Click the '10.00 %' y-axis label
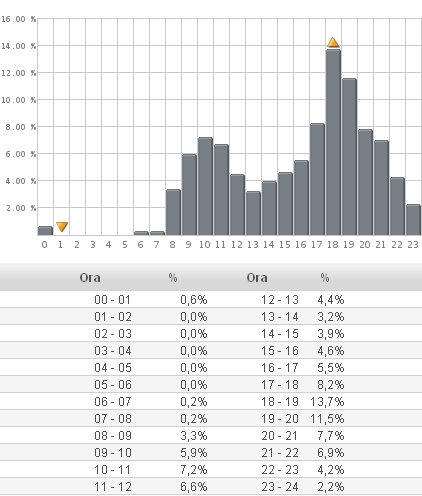Viewport: 422px width, 496px height. click(x=18, y=100)
